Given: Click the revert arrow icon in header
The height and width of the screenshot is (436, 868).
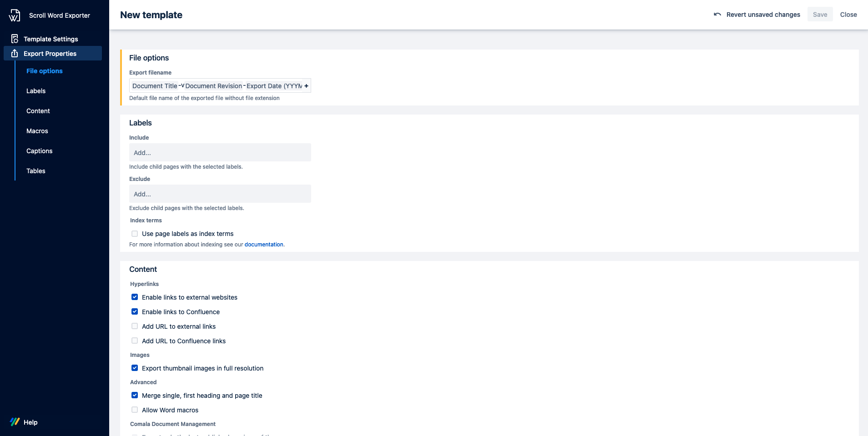Looking at the screenshot, I should [717, 15].
